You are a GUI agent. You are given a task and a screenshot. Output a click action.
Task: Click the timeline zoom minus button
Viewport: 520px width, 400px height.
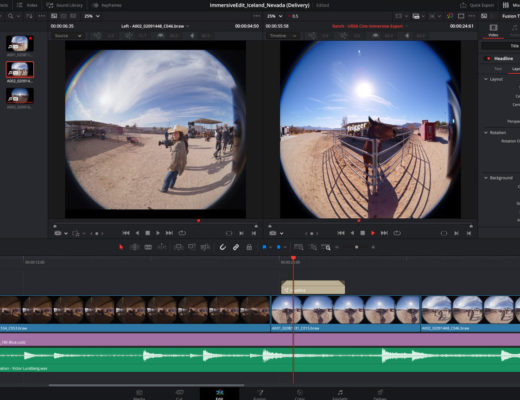(337, 247)
